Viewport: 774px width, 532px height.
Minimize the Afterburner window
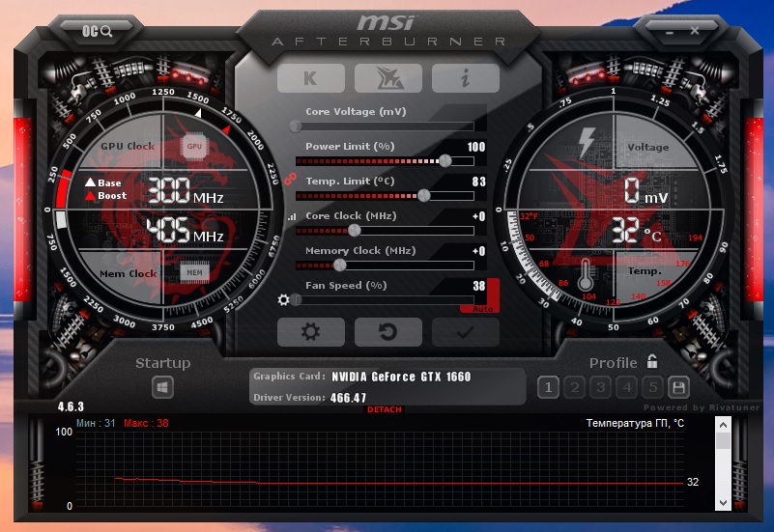click(670, 33)
